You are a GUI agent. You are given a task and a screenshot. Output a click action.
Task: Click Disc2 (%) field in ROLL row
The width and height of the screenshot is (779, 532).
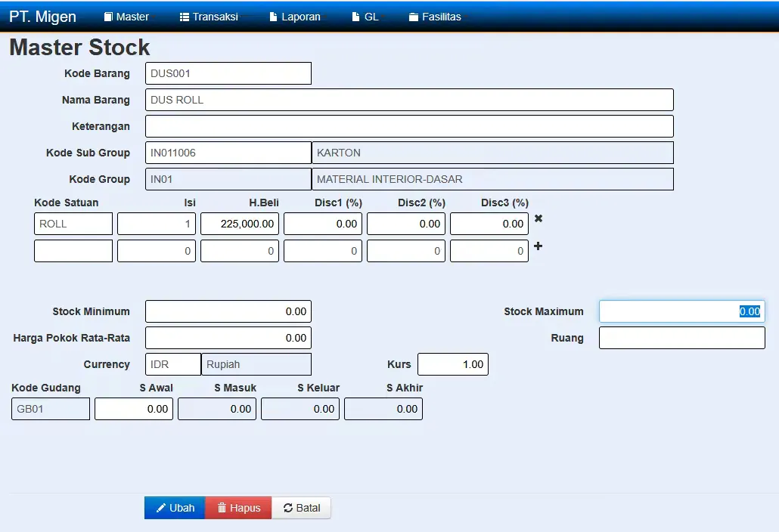pos(406,224)
